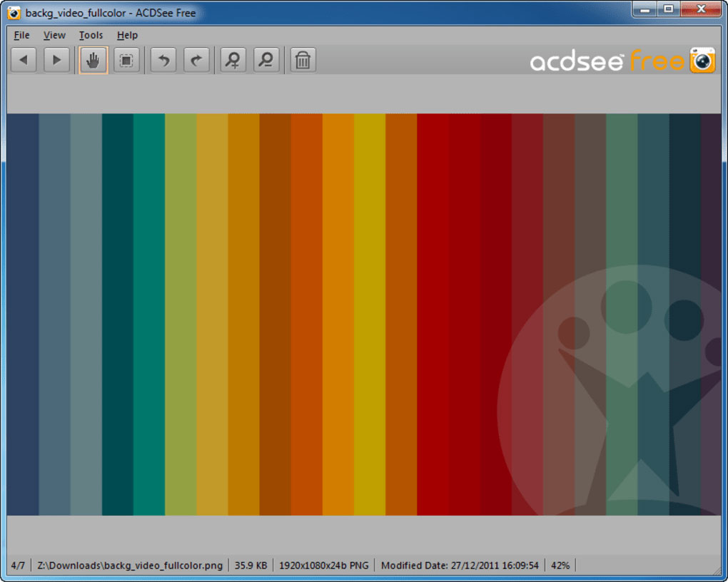Viewport: 728px width, 582px height.
Task: Go to the previous image
Action: [23, 60]
